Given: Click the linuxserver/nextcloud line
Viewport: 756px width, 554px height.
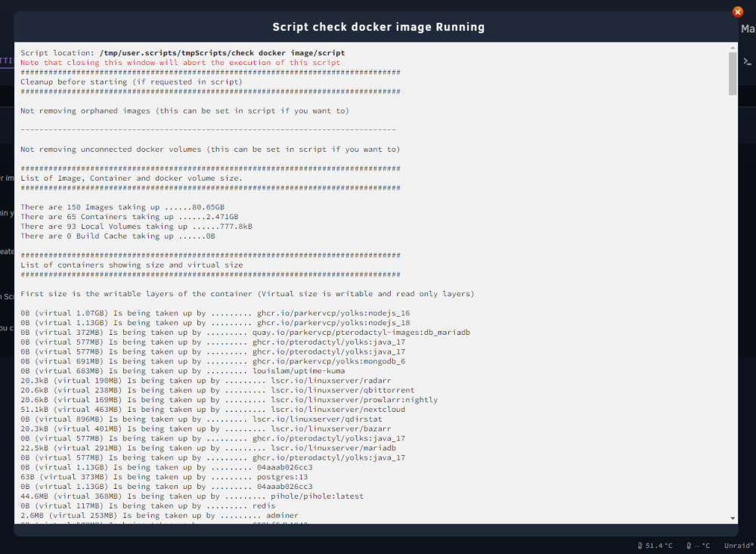Looking at the screenshot, I should pos(212,410).
